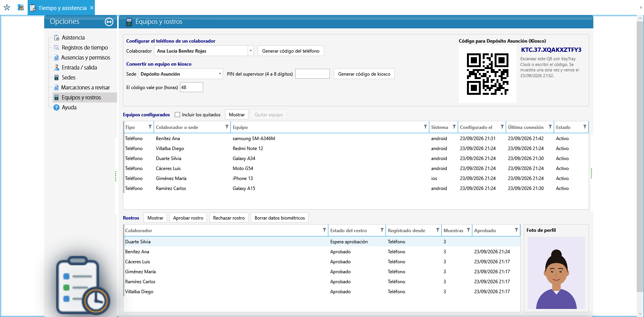The image size is (644, 317).
Task: Filter the Tipo column
Action: [x=150, y=127]
